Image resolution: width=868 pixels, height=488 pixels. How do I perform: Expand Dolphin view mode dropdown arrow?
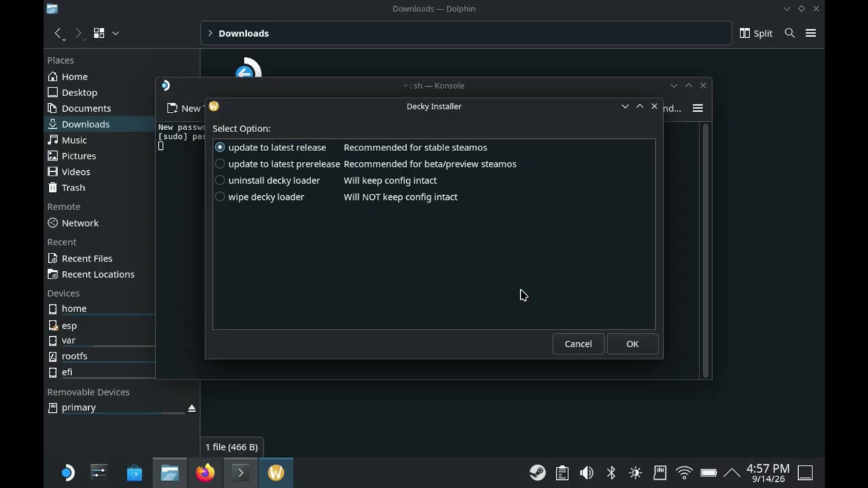tap(115, 33)
